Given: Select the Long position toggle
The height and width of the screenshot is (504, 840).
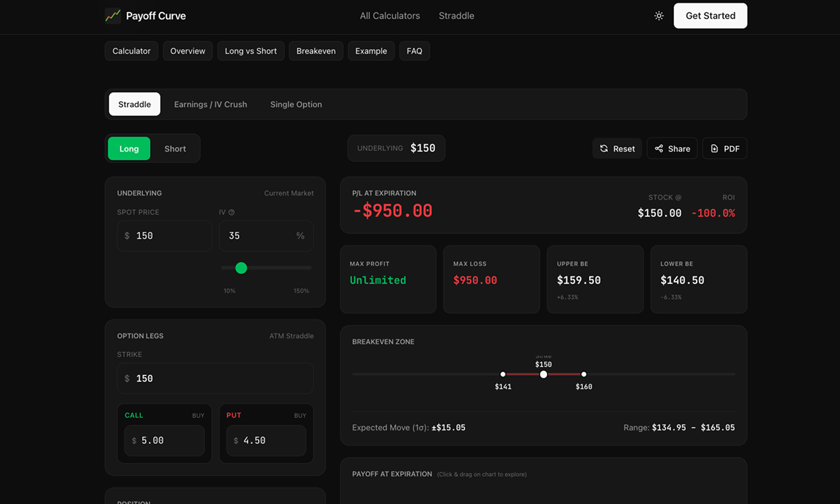Looking at the screenshot, I should point(129,148).
